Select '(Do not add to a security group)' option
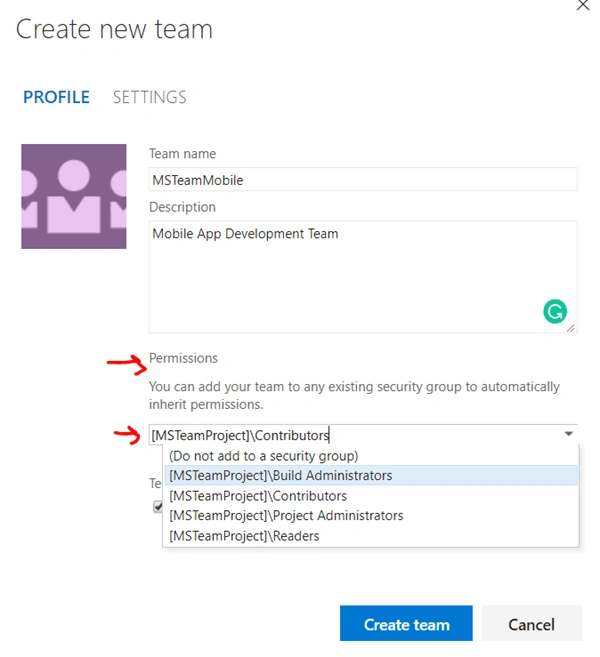This screenshot has height=657, width=600. pyautogui.click(x=370, y=456)
